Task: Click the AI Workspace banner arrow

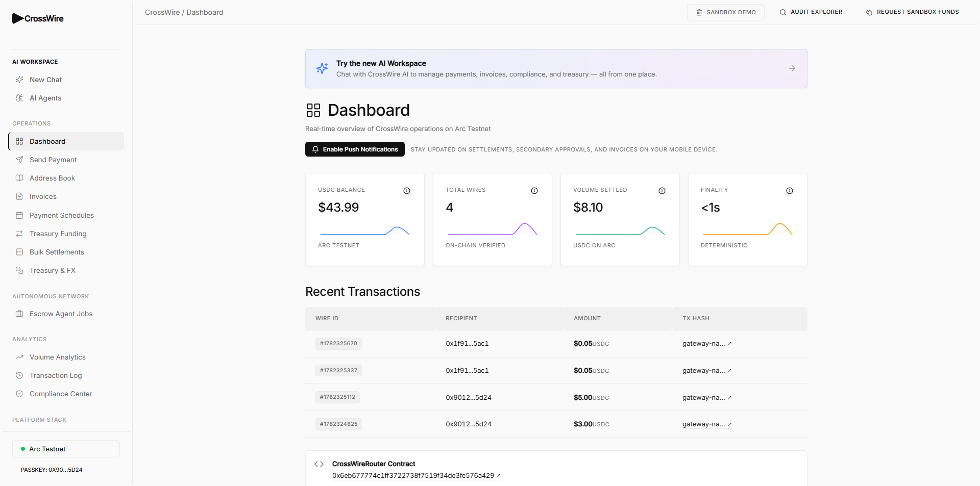Action: click(x=792, y=68)
